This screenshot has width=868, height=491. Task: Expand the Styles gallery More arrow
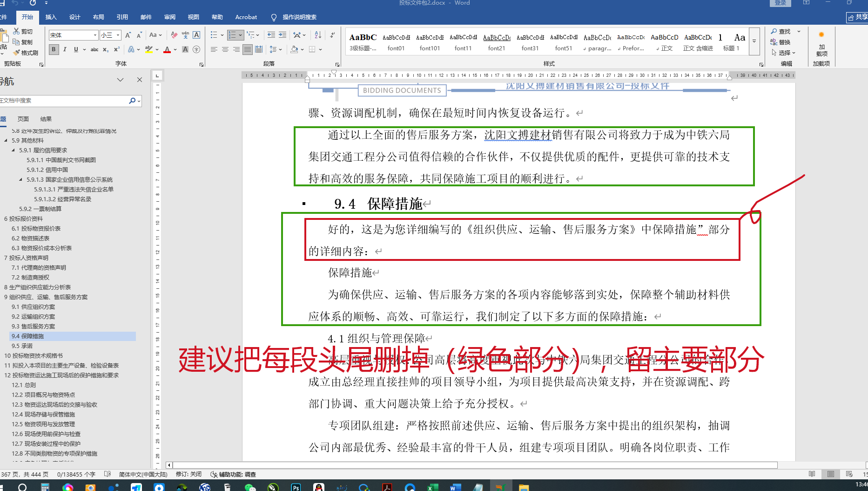[x=754, y=41]
